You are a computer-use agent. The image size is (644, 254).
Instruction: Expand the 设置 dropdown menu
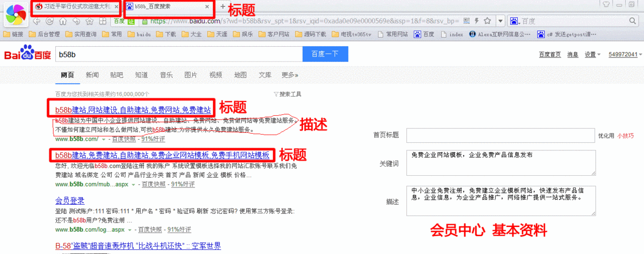click(x=592, y=54)
